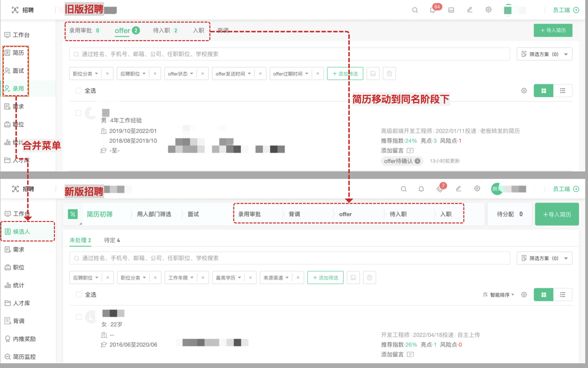This screenshot has height=368, width=588.
Task: Go to 员工端 from old version header
Action: pos(566,10)
